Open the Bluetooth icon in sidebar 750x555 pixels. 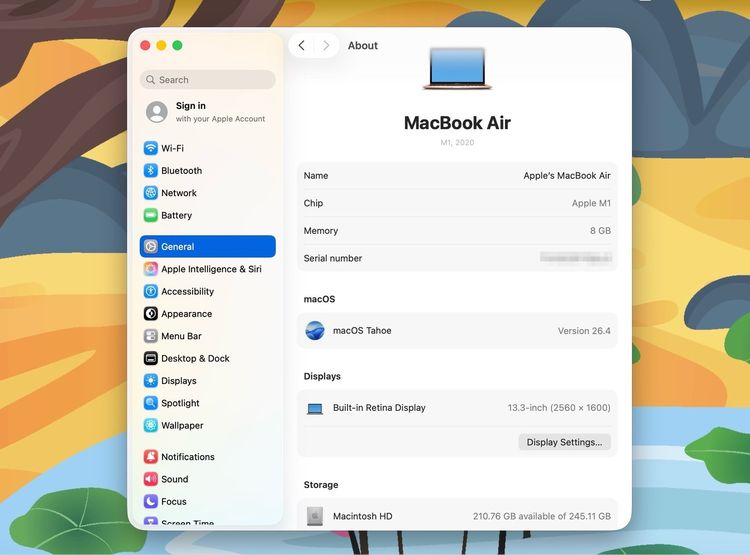pos(151,170)
